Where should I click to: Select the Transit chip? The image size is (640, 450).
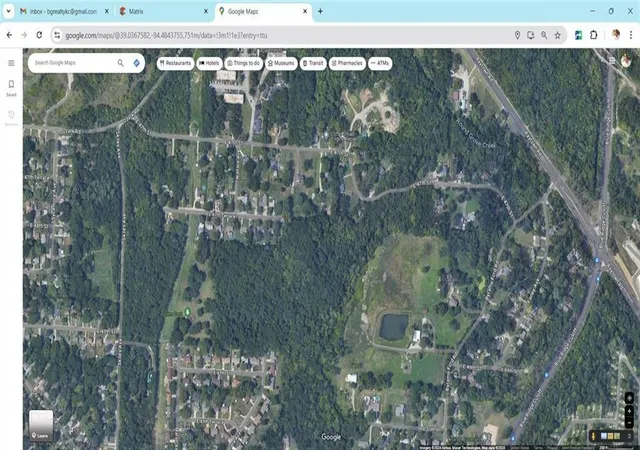(x=313, y=63)
